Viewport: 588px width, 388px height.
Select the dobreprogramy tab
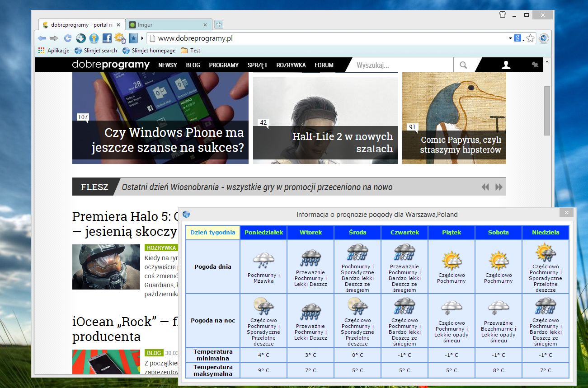[81, 25]
